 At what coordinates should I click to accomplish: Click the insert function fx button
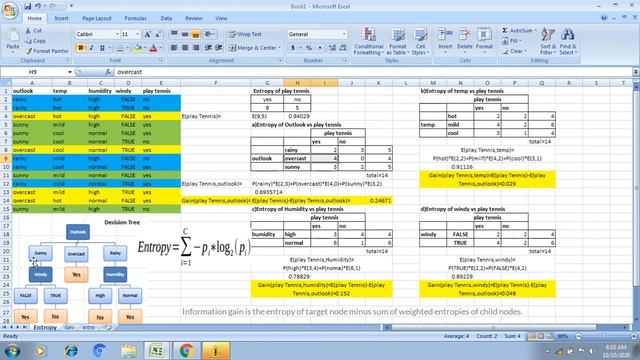(x=108, y=72)
